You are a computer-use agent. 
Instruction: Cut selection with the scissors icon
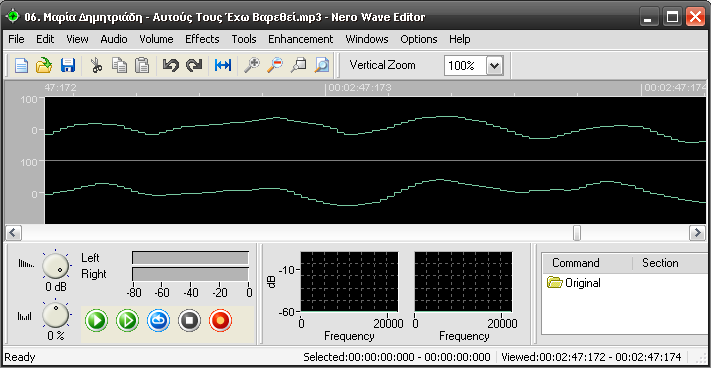tap(96, 66)
